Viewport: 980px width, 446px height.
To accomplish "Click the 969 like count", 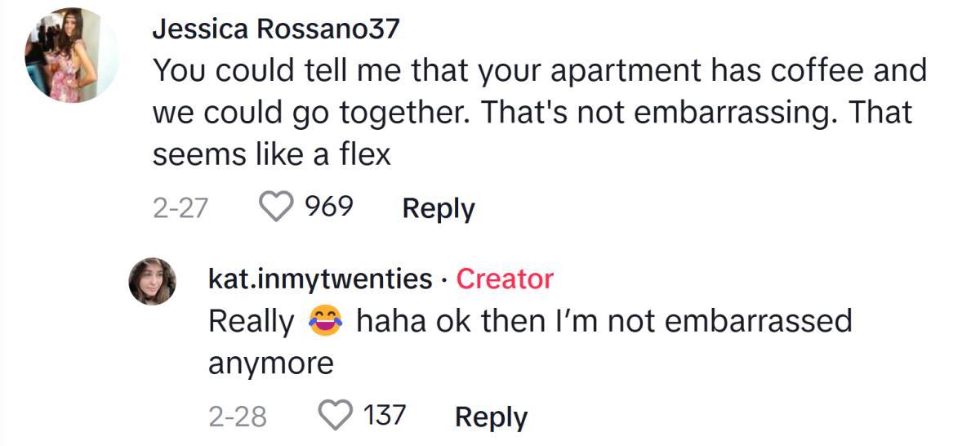I will (328, 207).
